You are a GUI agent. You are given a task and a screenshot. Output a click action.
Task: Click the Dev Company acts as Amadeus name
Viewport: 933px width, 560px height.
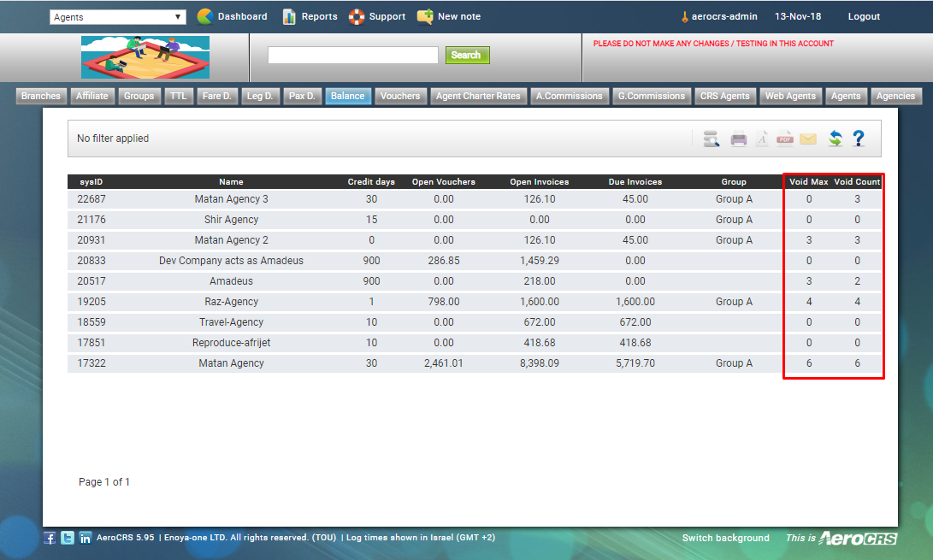click(232, 261)
